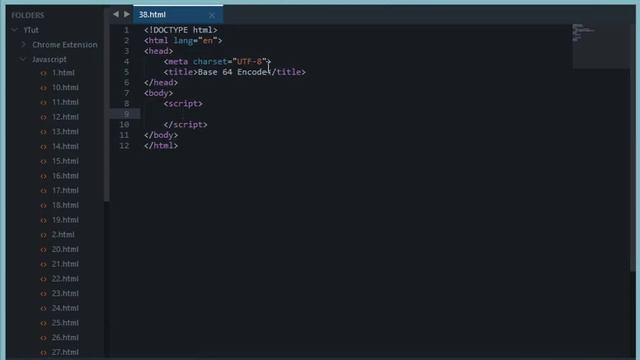640x360 pixels.
Task: Click the DOCTYPE declaration on line 1
Action: point(181,30)
